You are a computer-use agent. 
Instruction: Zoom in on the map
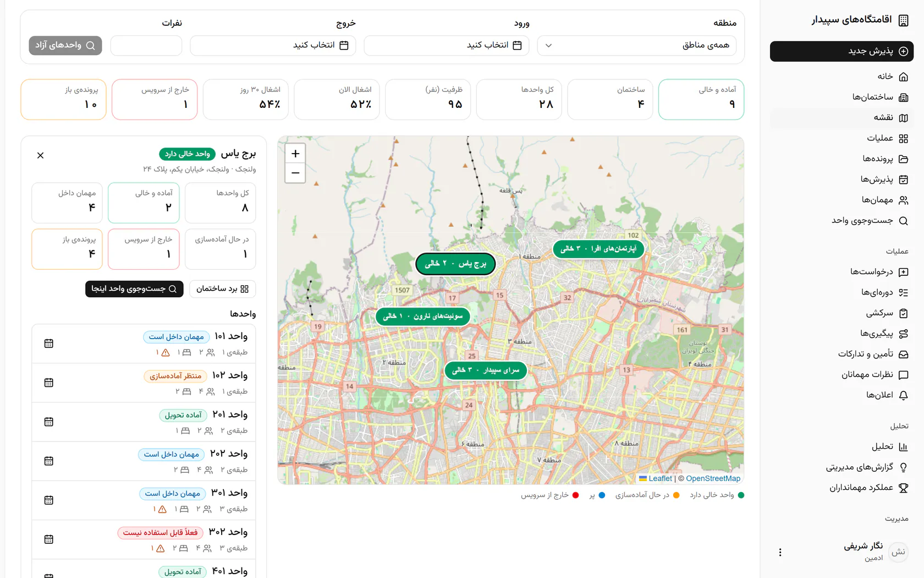(295, 154)
